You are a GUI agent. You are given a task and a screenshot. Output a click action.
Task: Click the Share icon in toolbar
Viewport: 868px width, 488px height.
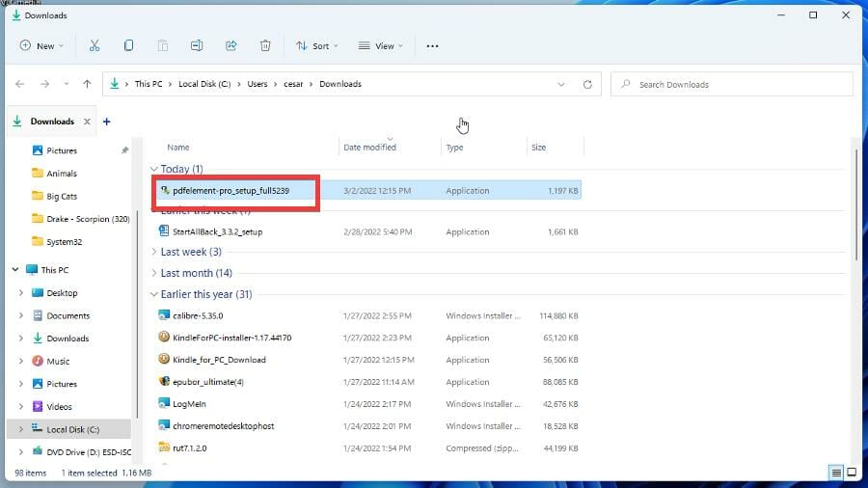[231, 45]
